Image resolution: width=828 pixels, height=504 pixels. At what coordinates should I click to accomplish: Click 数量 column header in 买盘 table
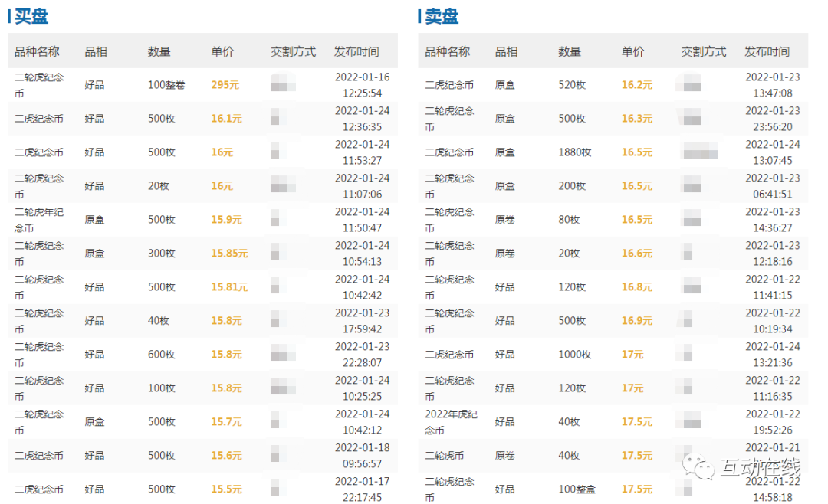click(159, 52)
